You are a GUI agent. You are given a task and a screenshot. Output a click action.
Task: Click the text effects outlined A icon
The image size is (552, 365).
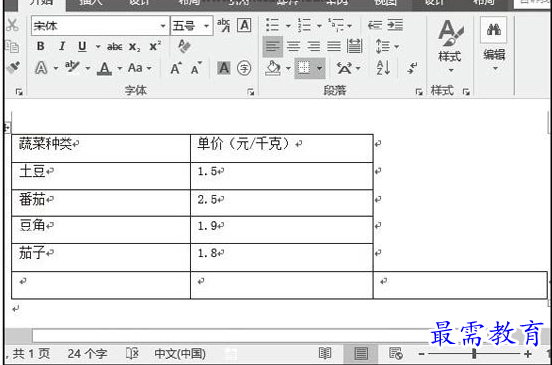[41, 68]
